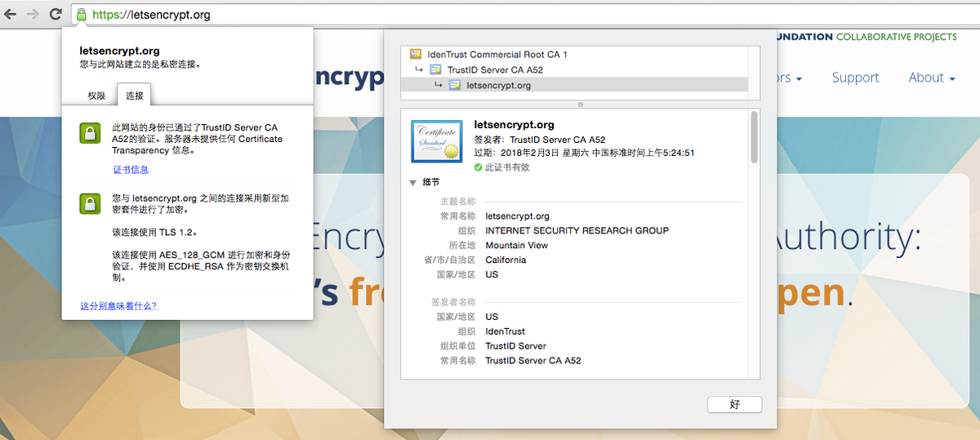
Task: Click the pane splitter handle dot
Action: (580, 104)
